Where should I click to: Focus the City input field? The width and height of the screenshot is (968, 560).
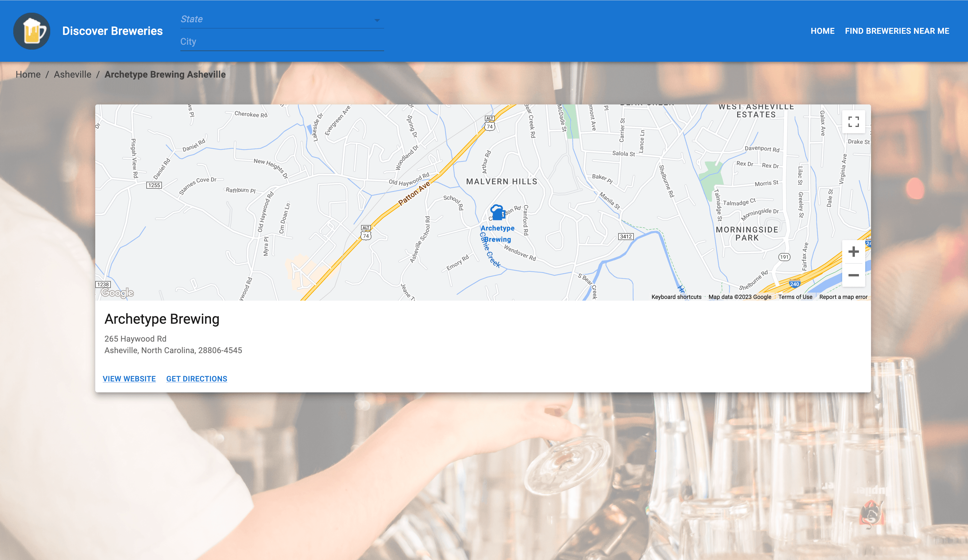click(x=282, y=42)
